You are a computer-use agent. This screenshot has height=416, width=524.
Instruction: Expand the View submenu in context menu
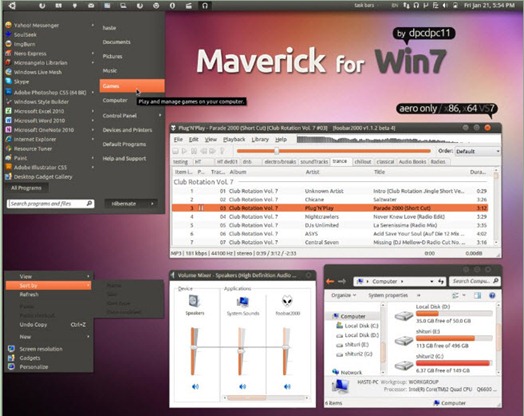[88, 276]
